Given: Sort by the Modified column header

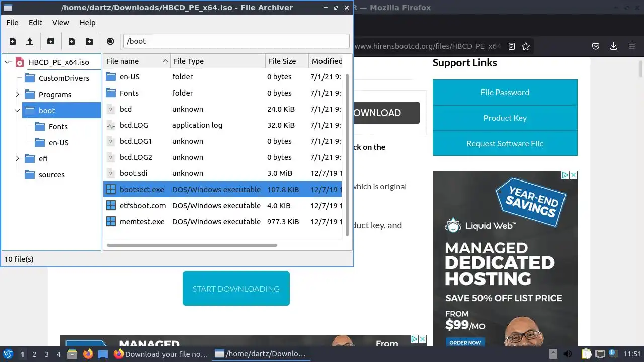Looking at the screenshot, I should click(x=326, y=61).
